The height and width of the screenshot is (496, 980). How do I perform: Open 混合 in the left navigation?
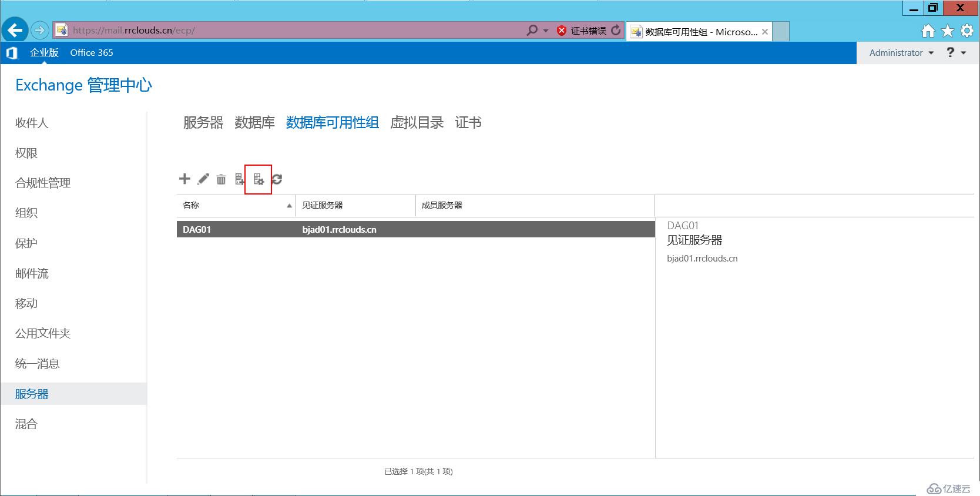click(26, 424)
